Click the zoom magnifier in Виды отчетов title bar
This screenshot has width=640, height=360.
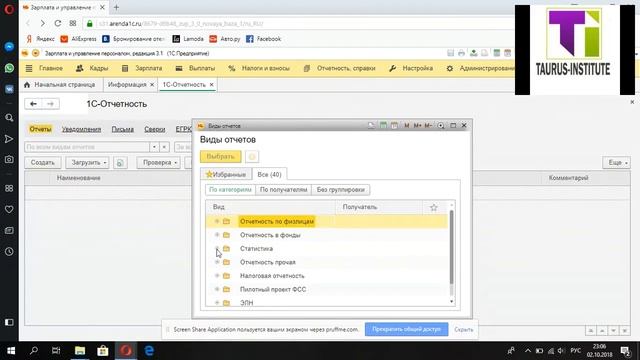(x=441, y=126)
